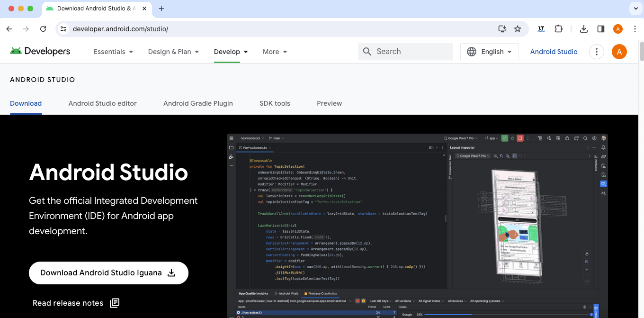Open the release notes document icon

click(x=114, y=303)
